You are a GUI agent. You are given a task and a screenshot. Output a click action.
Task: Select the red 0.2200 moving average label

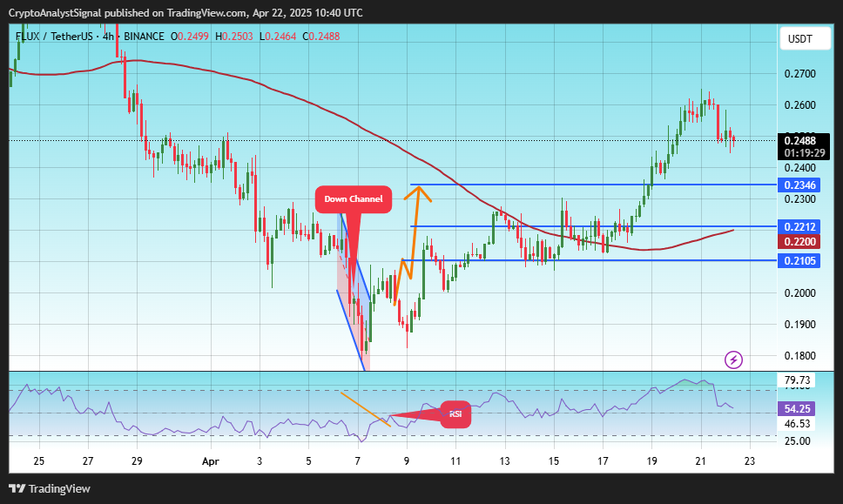click(x=799, y=242)
